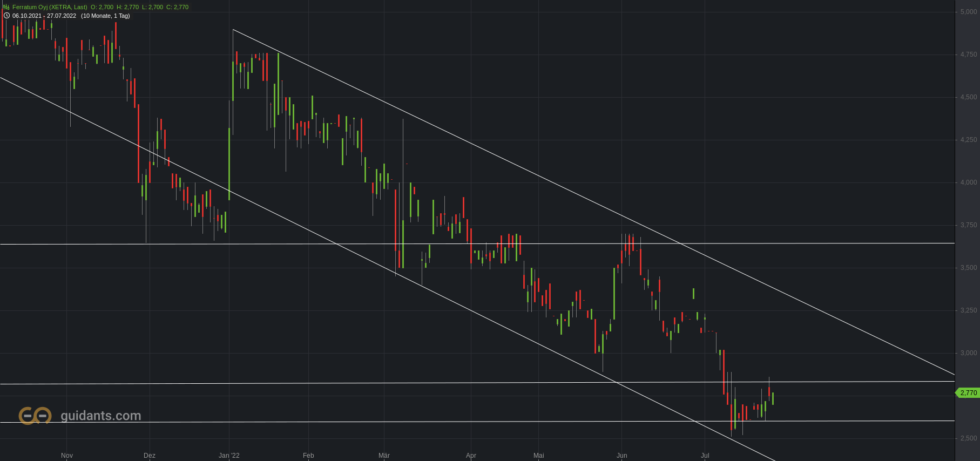Click the 5,000 price axis label
980x461 pixels.
(969, 12)
